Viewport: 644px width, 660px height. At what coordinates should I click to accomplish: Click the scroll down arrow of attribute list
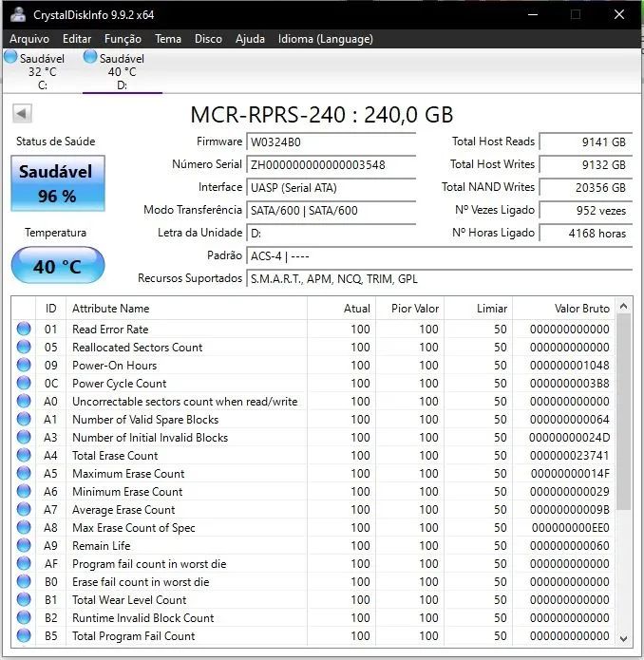pos(624,638)
